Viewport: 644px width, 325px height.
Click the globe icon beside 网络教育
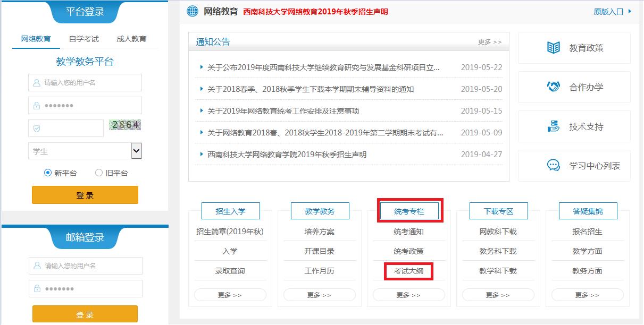click(192, 11)
